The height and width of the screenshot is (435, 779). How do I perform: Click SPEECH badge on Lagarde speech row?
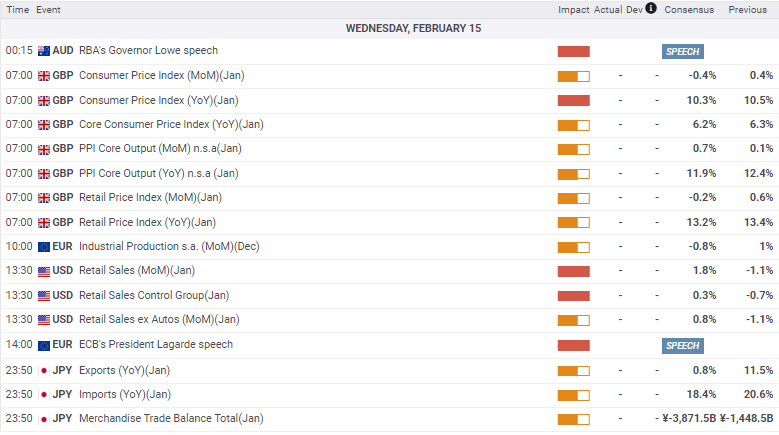pos(683,346)
